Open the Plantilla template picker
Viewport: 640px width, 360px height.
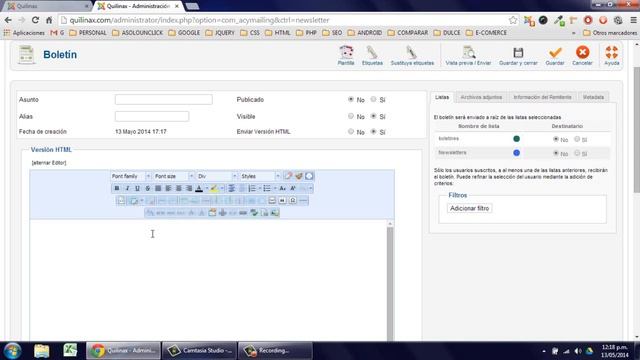pos(346,56)
